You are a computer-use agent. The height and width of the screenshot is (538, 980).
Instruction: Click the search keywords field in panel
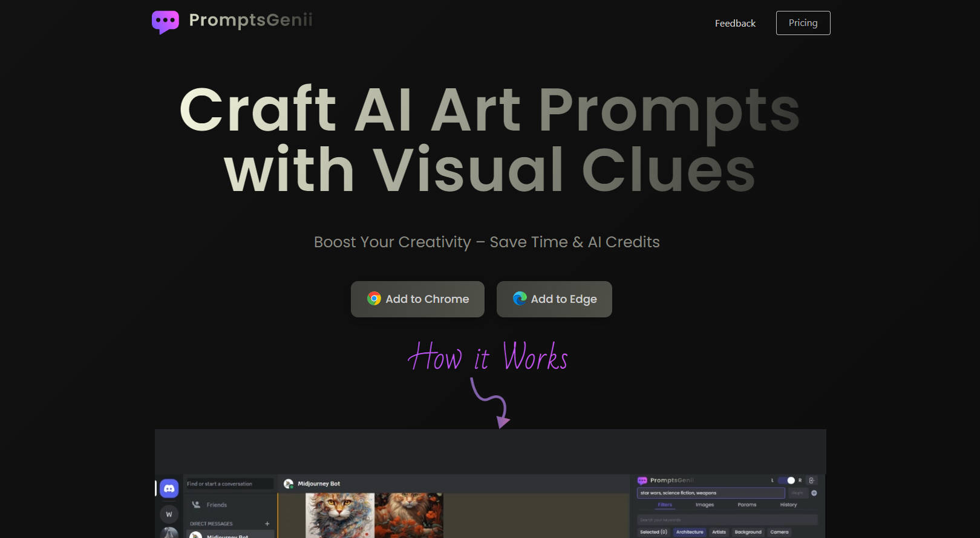pyautogui.click(x=727, y=520)
